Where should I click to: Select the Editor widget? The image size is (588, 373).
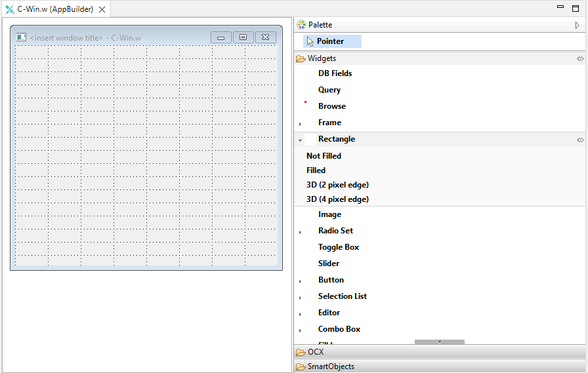pyautogui.click(x=329, y=313)
